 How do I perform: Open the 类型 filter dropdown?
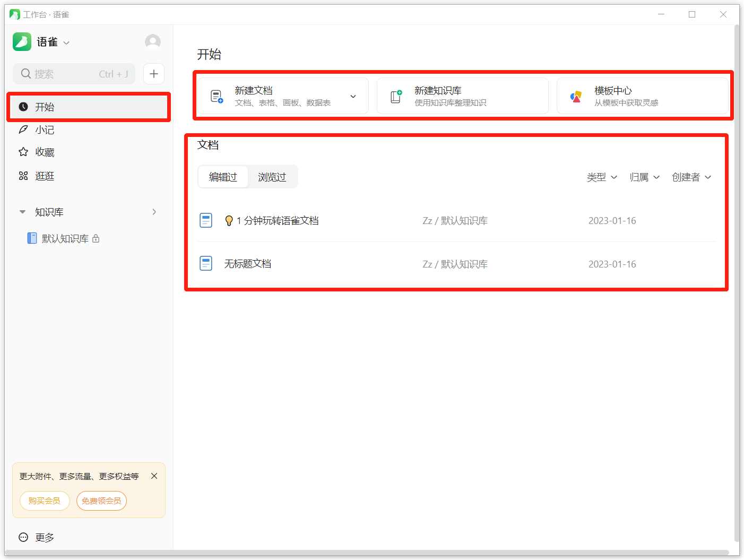coord(602,177)
